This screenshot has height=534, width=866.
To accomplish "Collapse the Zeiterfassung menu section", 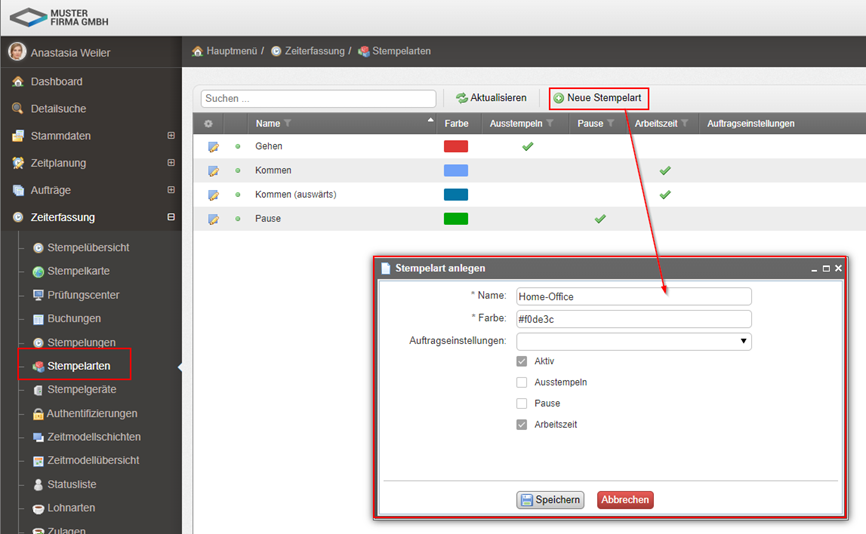I will (171, 217).
